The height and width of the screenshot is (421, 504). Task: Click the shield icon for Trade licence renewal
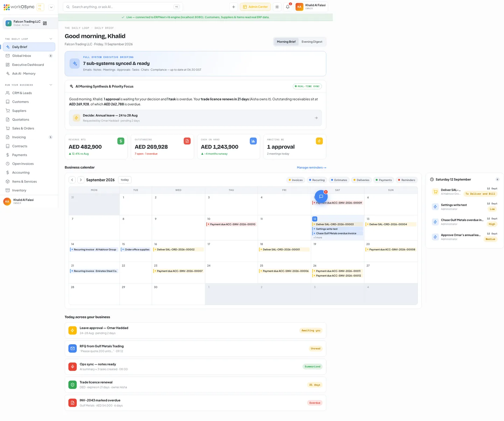72,385
